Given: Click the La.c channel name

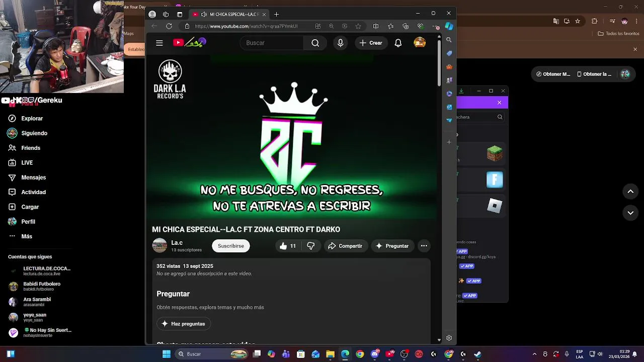Looking at the screenshot, I should pyautogui.click(x=177, y=243).
